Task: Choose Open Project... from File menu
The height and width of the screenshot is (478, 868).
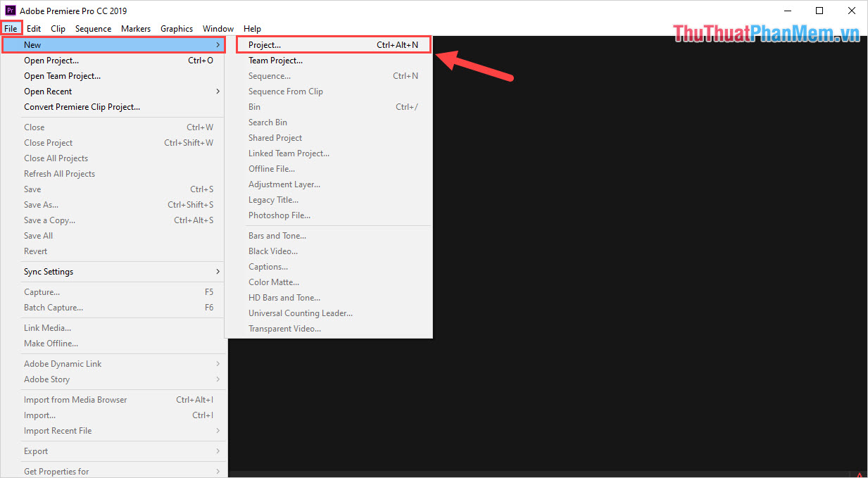Action: [113, 61]
